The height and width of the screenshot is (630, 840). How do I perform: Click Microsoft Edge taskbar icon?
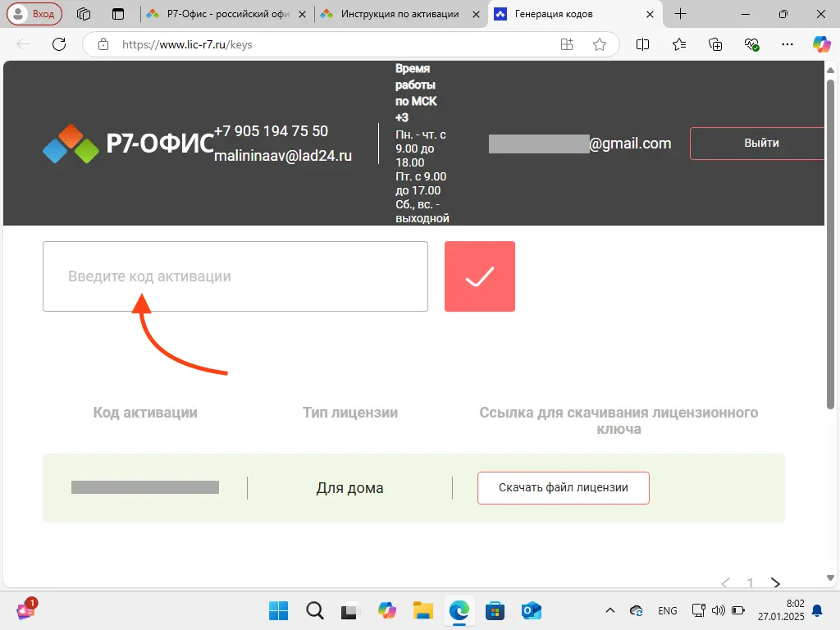point(459,610)
